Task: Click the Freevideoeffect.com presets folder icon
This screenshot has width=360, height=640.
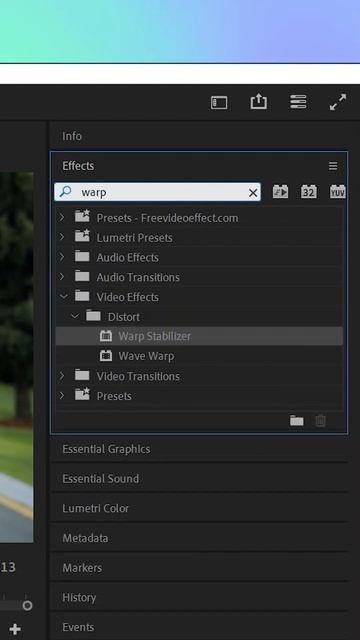Action: pyautogui.click(x=82, y=216)
